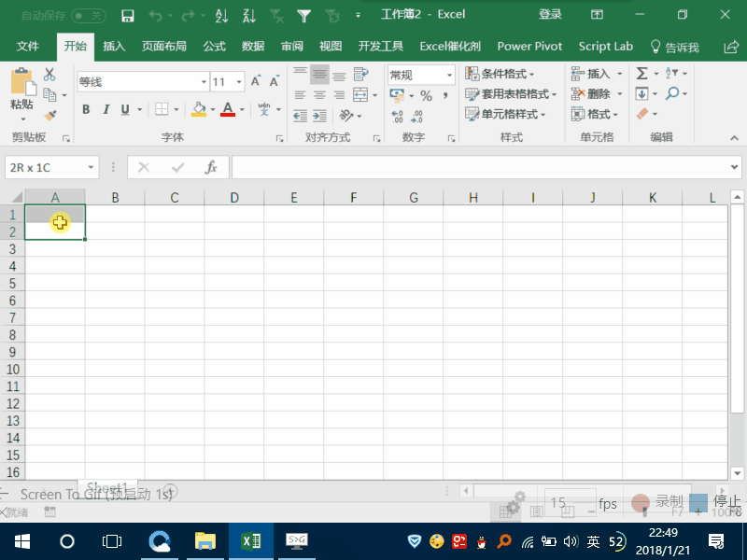
Task: Open the number format dropdown
Action: 449,75
